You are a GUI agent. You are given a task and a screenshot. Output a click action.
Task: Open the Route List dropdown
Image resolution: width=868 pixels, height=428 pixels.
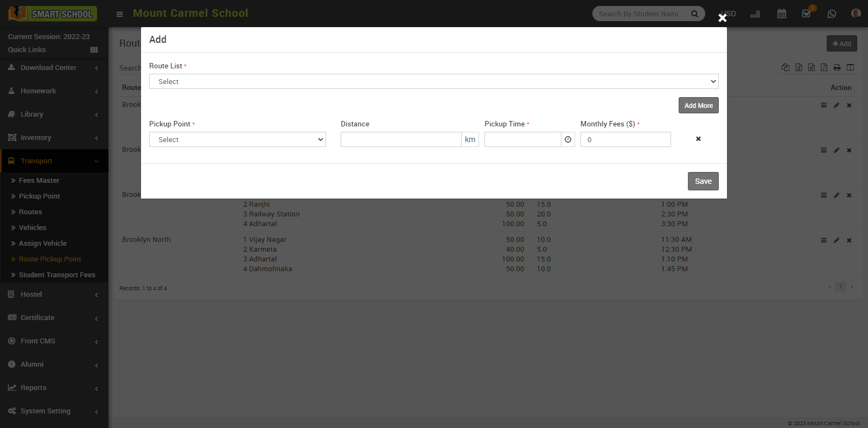pos(433,81)
